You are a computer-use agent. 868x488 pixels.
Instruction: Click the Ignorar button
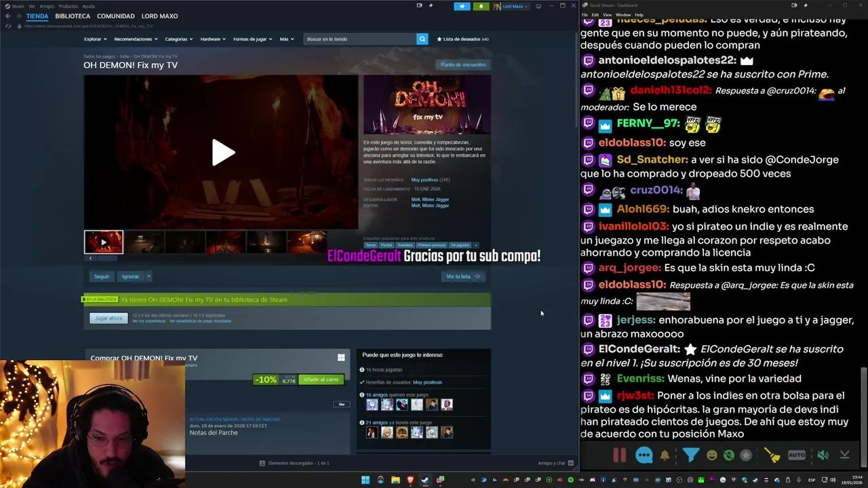pyautogui.click(x=130, y=277)
